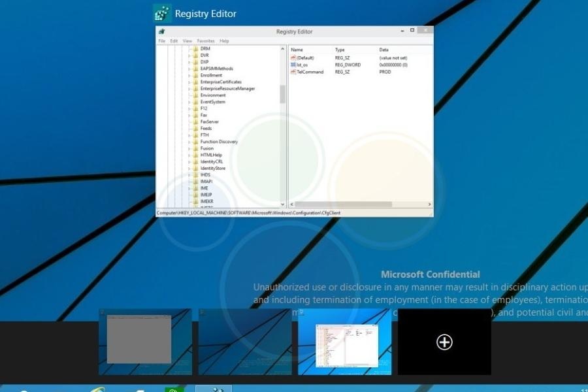Image resolution: width=588 pixels, height=392 pixels.
Task: Select the IdentityStore key in the tree
Action: tap(212, 169)
